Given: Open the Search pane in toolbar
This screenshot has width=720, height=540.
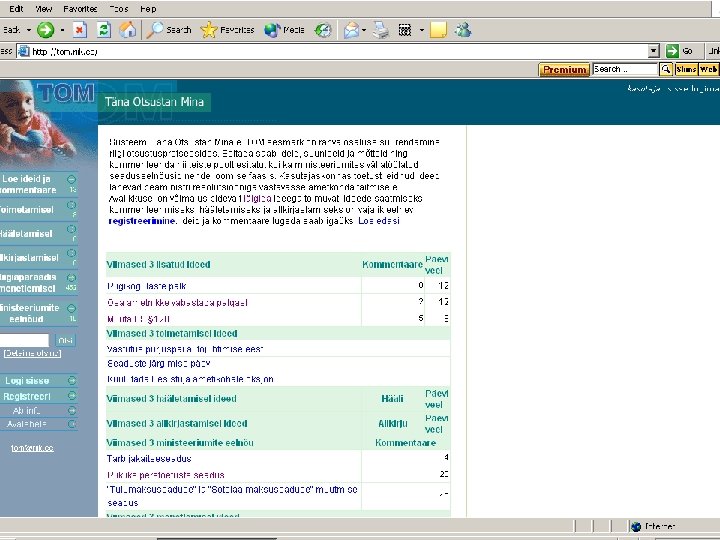Looking at the screenshot, I should click(x=169, y=30).
